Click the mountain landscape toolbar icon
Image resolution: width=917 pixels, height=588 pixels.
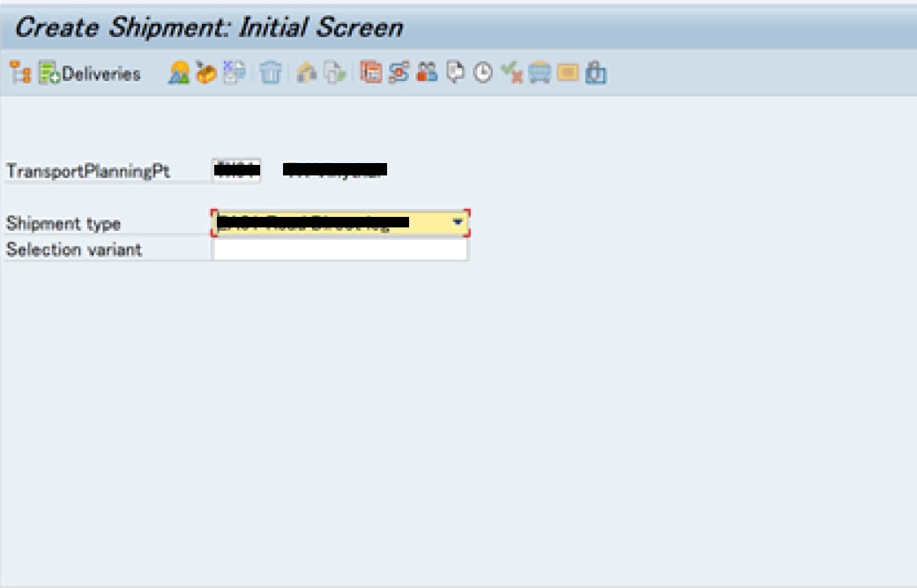(x=179, y=73)
